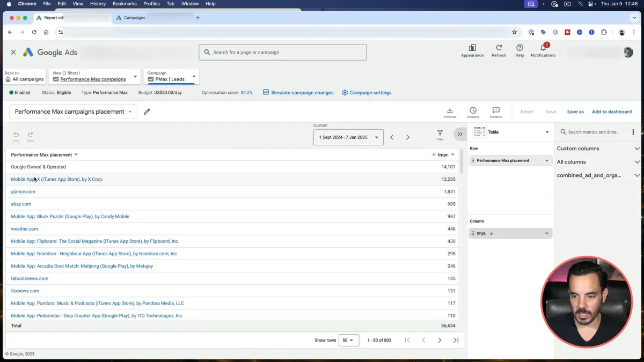Open Performance Max placement row chip dropdown
644x362 pixels.
547,160
